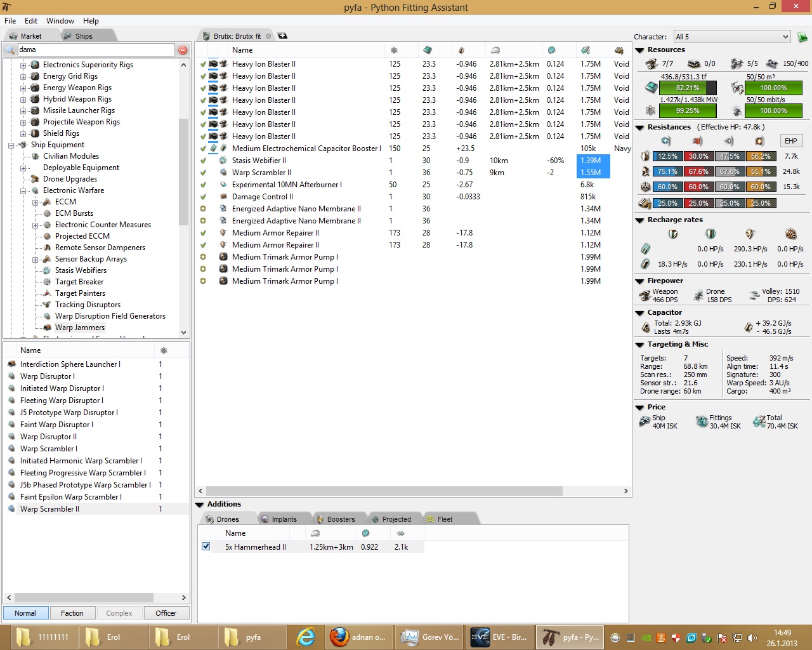Collapse the Recharge rates section
Image resolution: width=812 pixels, height=650 pixels.
click(639, 220)
